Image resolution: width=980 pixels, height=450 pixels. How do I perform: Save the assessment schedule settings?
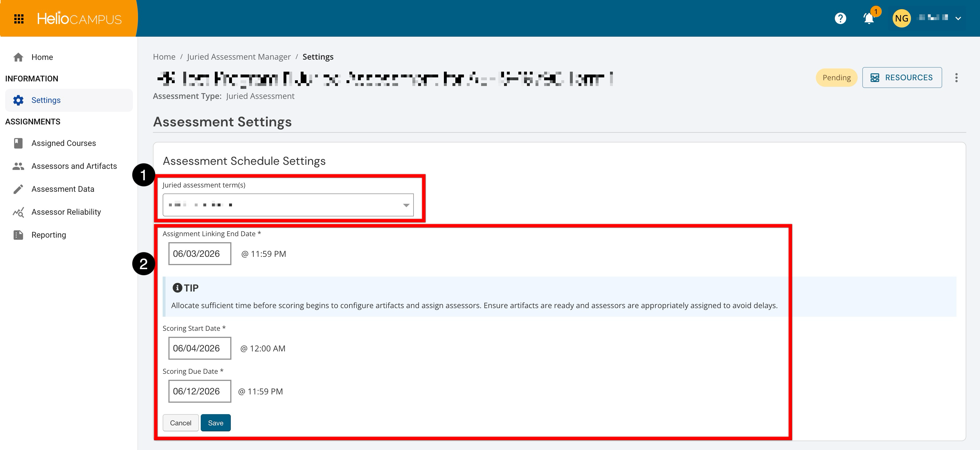coord(216,423)
